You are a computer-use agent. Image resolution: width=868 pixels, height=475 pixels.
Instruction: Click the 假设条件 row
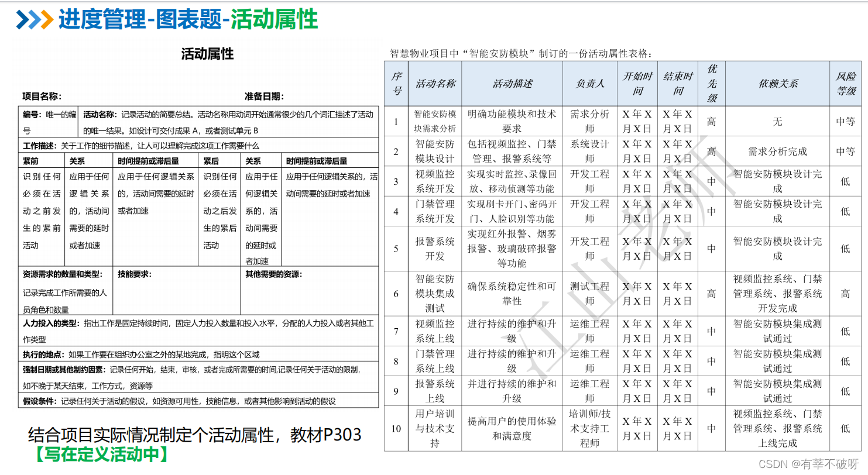(x=198, y=401)
